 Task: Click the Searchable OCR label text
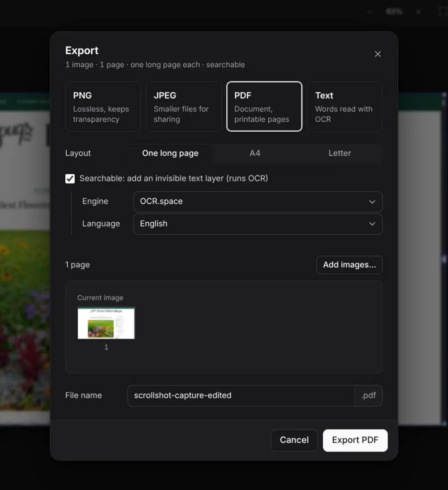[173, 178]
